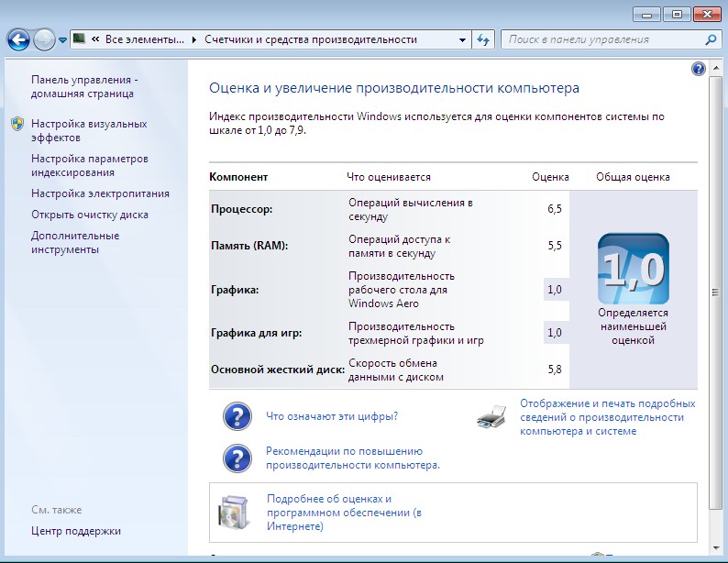The height and width of the screenshot is (563, 728).
Task: Open Отображение и печать подробных сведений link
Action: 608,417
